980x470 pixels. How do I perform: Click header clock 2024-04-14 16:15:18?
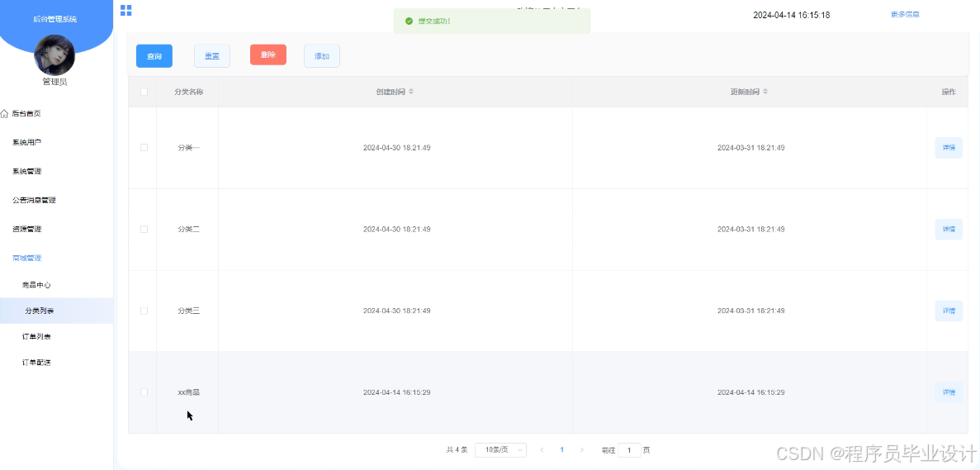(x=791, y=15)
